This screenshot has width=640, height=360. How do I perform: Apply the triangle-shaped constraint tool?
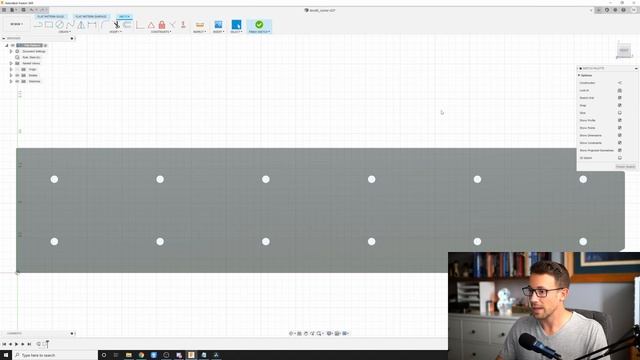coord(151,25)
